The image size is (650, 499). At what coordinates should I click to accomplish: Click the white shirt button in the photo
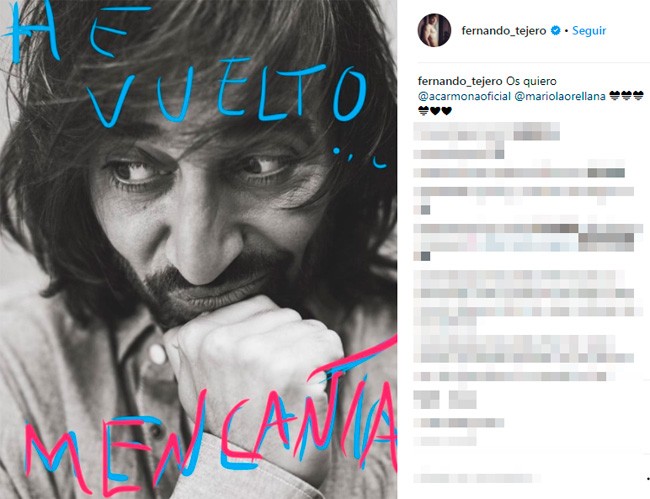[158, 354]
